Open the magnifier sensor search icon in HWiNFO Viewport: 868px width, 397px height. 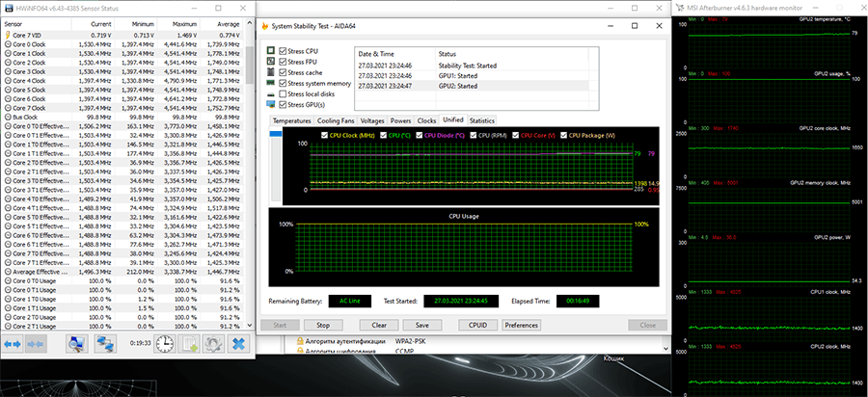(77, 343)
